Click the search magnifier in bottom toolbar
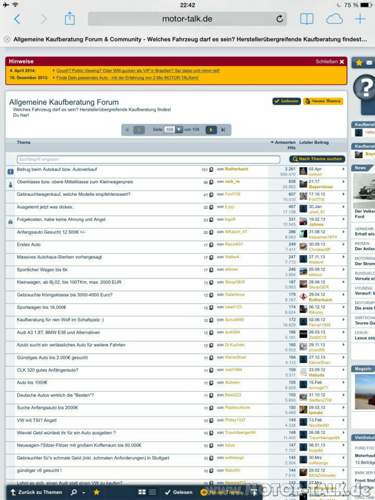The height and width of the screenshot is (500, 375). 74,492
